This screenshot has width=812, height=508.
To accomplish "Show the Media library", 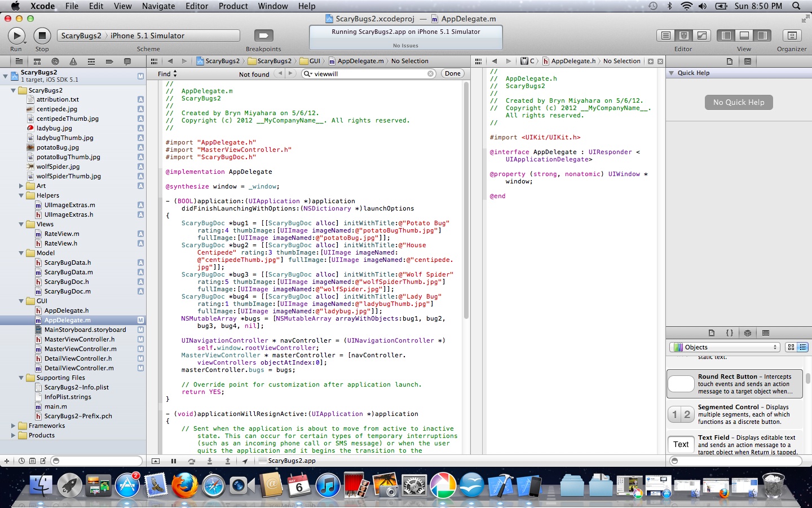I will 765,333.
